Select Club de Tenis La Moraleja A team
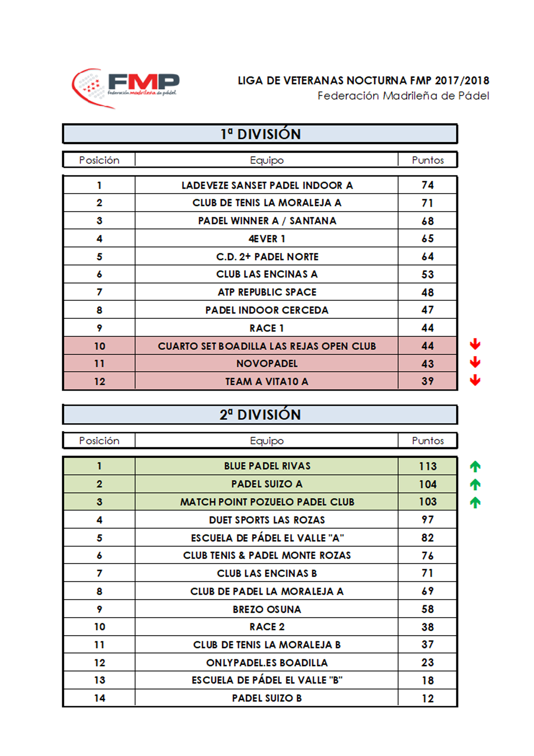 pyautogui.click(x=267, y=203)
